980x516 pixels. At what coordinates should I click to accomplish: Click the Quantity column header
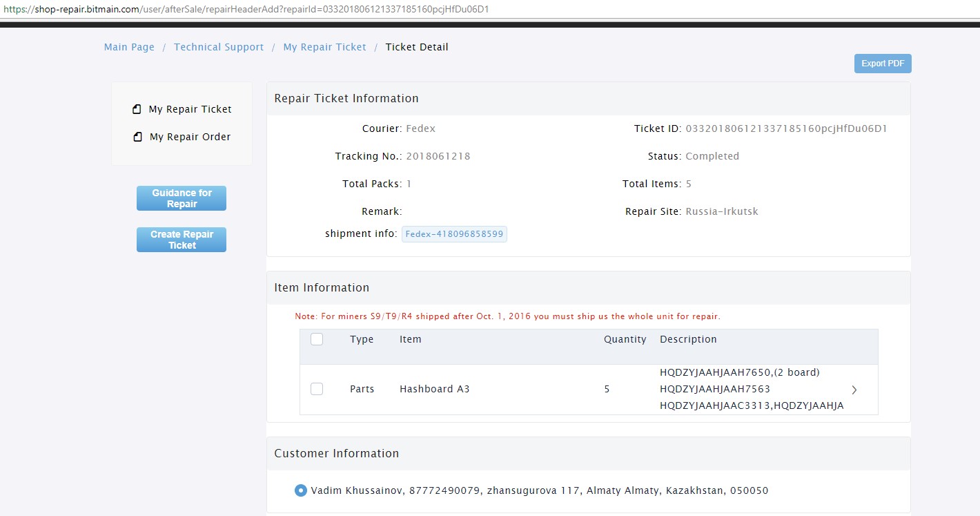(x=625, y=339)
